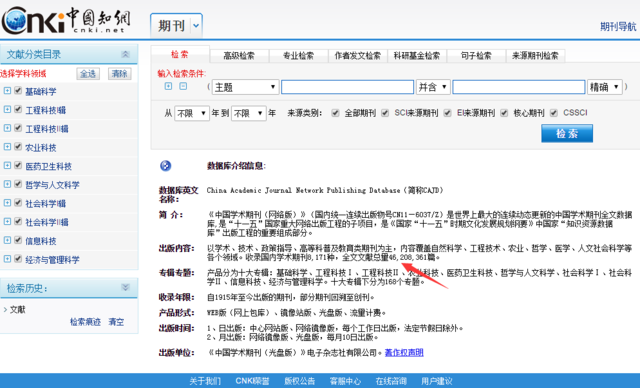
Task: Uncheck the 基础科学 checkbox
Action: pyautogui.click(x=18, y=91)
